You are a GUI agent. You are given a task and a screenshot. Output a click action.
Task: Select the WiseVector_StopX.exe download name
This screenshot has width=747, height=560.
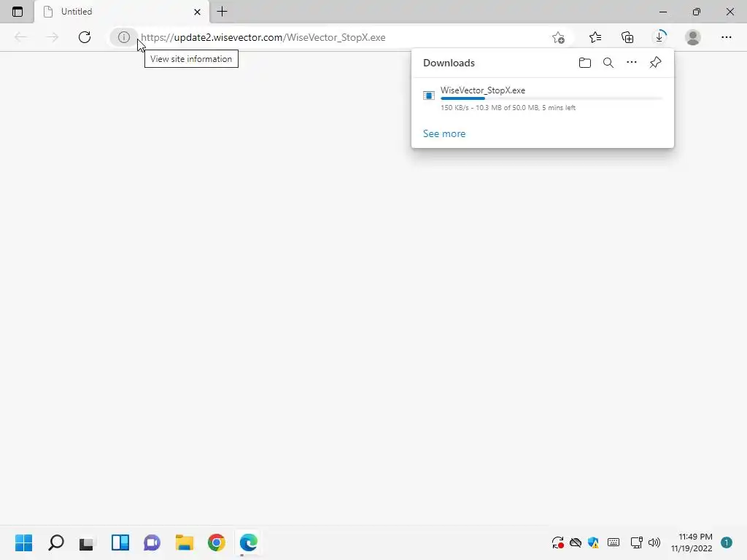(483, 90)
